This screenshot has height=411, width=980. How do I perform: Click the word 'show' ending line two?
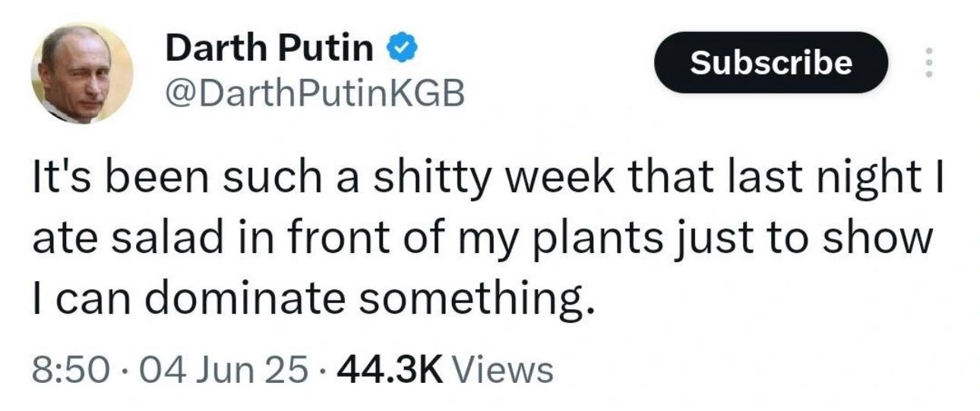point(888,241)
